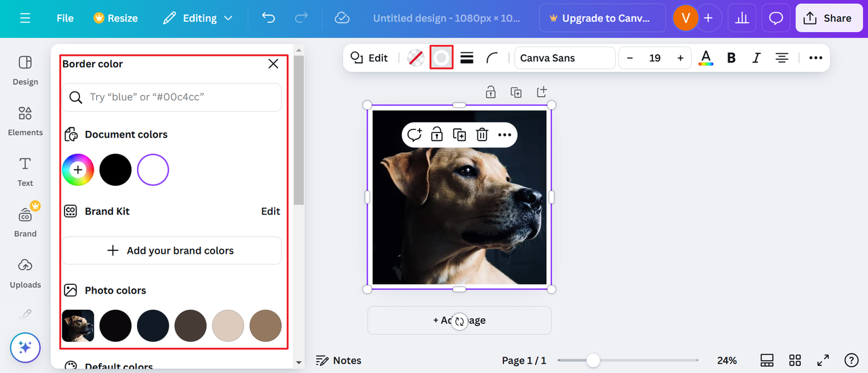Increase font size with plus
Image resolution: width=868 pixels, height=373 pixels.
coord(680,58)
